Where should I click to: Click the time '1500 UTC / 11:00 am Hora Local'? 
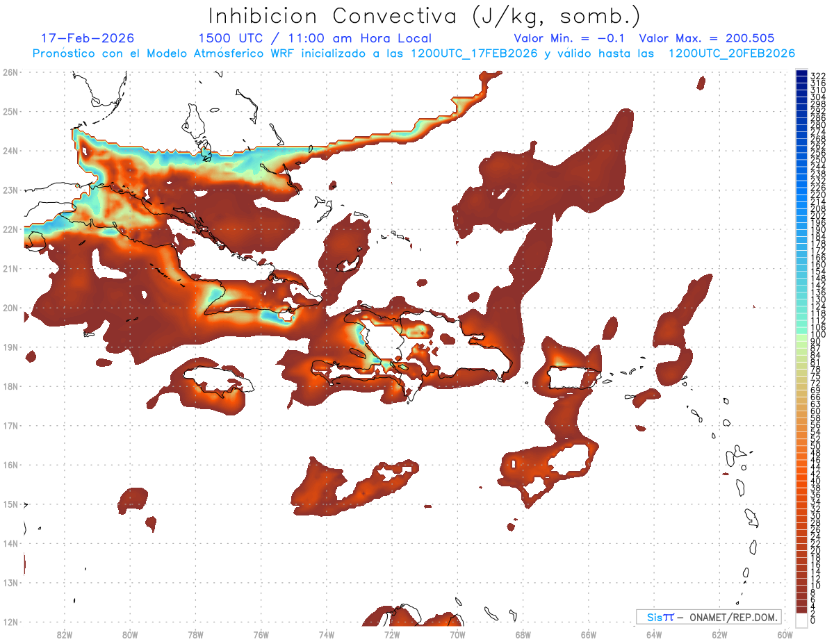(x=315, y=39)
